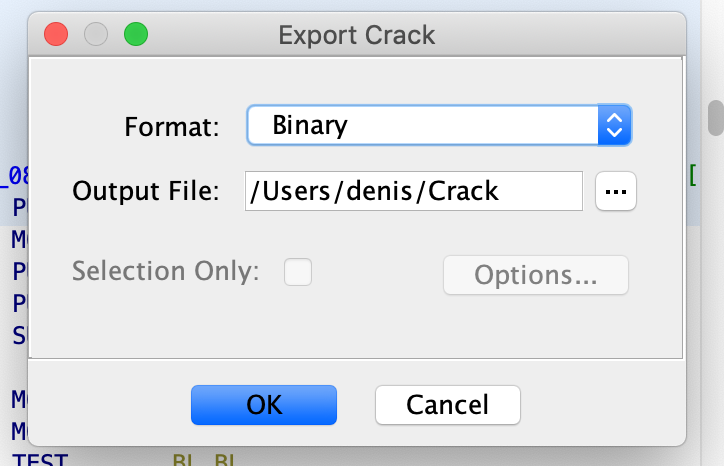Click the Selection Only label text
This screenshot has height=466, width=724.
click(166, 271)
